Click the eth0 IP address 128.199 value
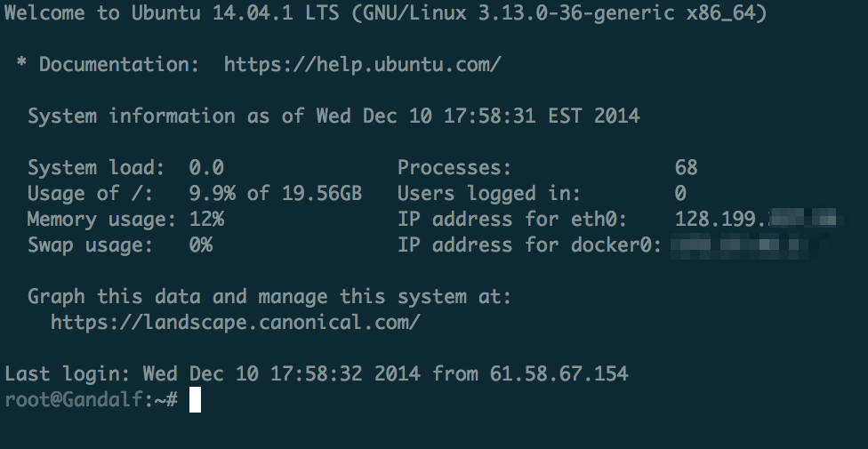Image resolution: width=868 pixels, height=449 pixels. click(756, 220)
